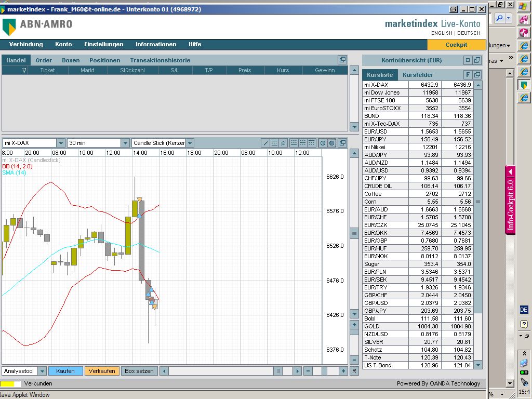
Task: Zoom out chart with minus button
Action: pyautogui.click(x=308, y=371)
